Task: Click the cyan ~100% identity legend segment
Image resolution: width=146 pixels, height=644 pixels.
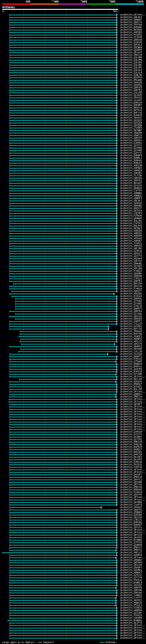Action: tap(130, 4)
